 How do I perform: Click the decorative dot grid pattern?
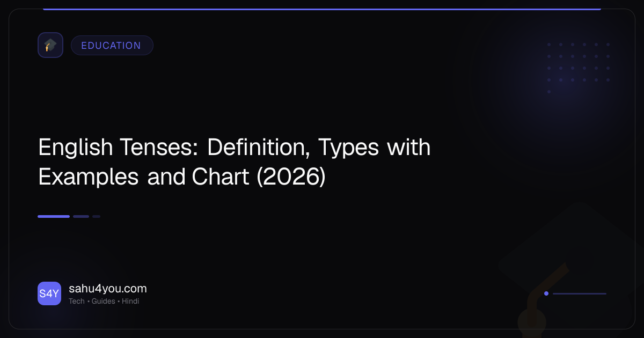tap(578, 62)
